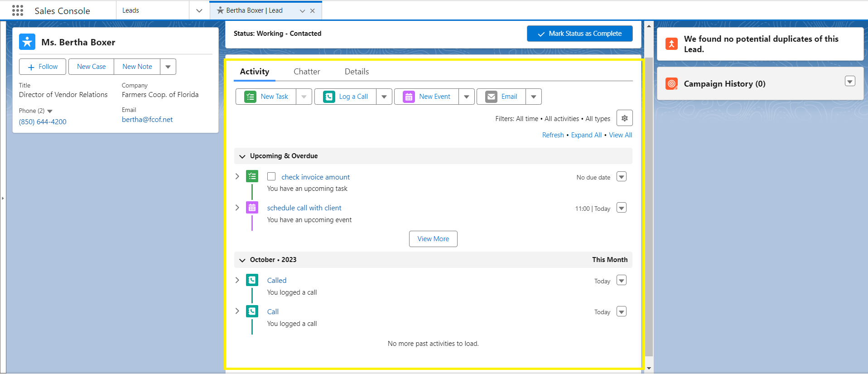Click Mark Status as Complete button

click(579, 34)
